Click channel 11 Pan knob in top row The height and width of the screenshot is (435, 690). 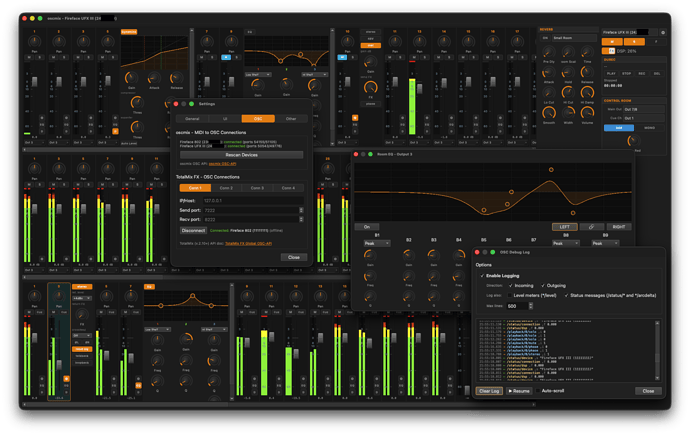(x=395, y=42)
